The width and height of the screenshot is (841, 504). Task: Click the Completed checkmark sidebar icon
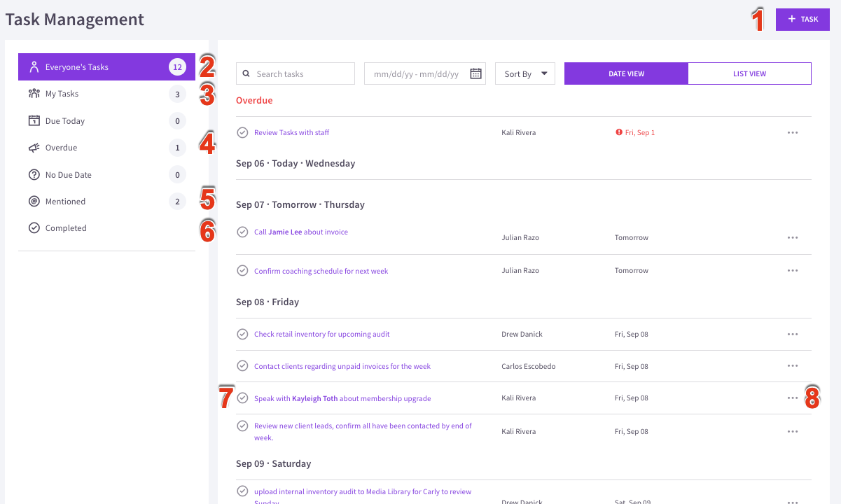[34, 228]
